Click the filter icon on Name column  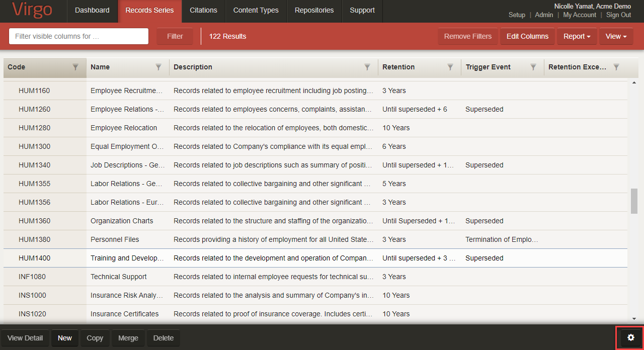click(x=158, y=67)
